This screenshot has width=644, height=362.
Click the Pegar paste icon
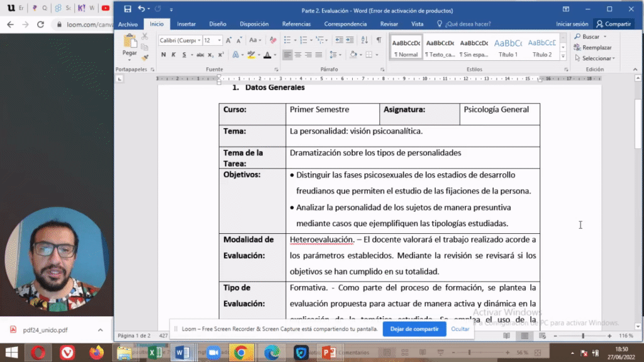click(130, 43)
